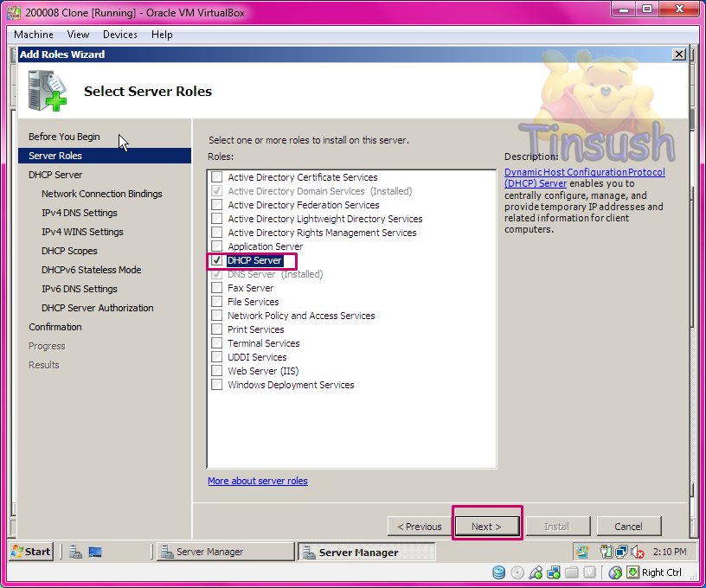Check Web Server (IIS) role
The image size is (706, 588).
coord(217,371)
